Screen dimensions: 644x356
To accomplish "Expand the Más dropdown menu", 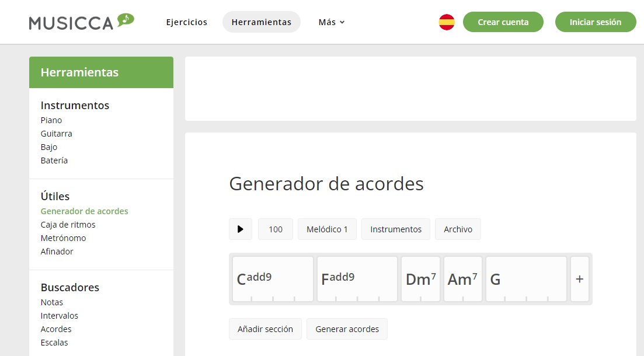I will (331, 22).
